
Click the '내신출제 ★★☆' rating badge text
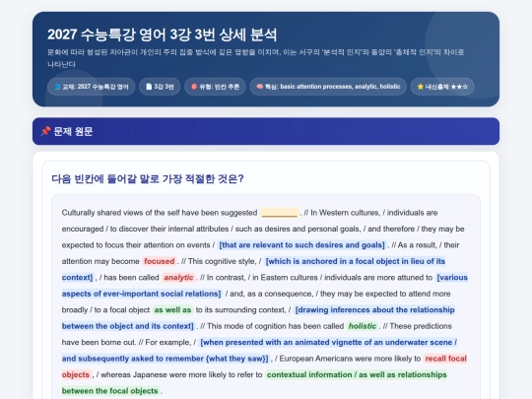[446, 87]
